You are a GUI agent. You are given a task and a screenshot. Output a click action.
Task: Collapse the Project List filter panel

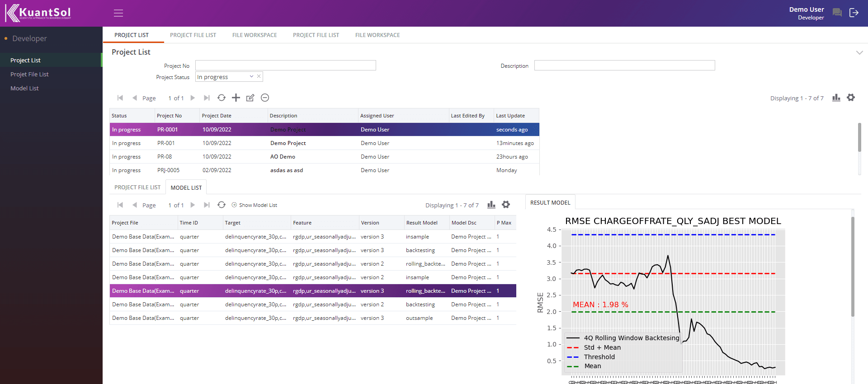coord(859,53)
